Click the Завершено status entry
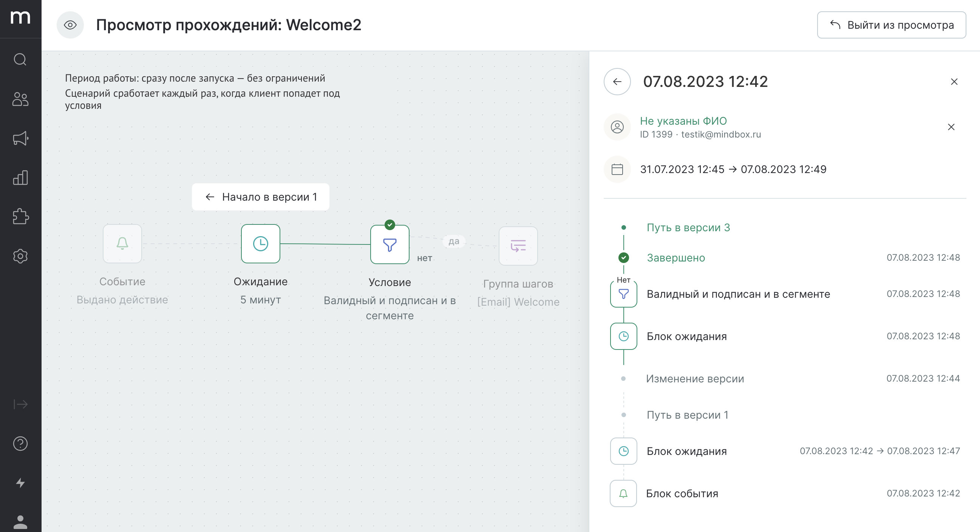 676,258
